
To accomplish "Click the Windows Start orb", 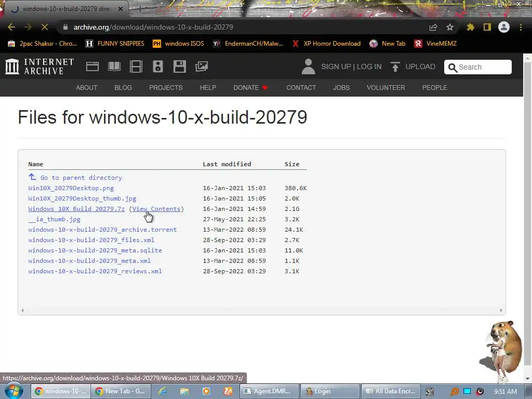I will pyautogui.click(x=14, y=391).
